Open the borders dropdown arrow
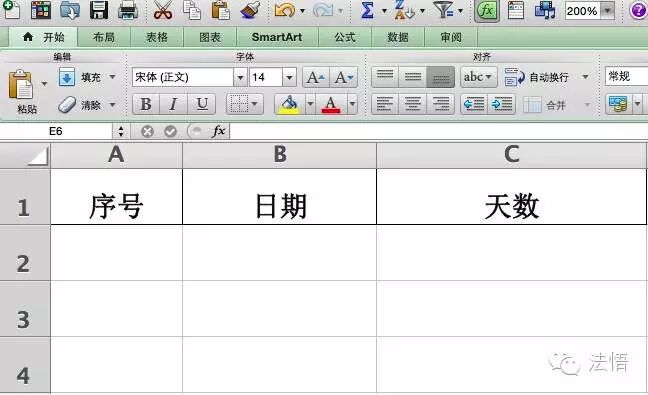 click(x=255, y=104)
